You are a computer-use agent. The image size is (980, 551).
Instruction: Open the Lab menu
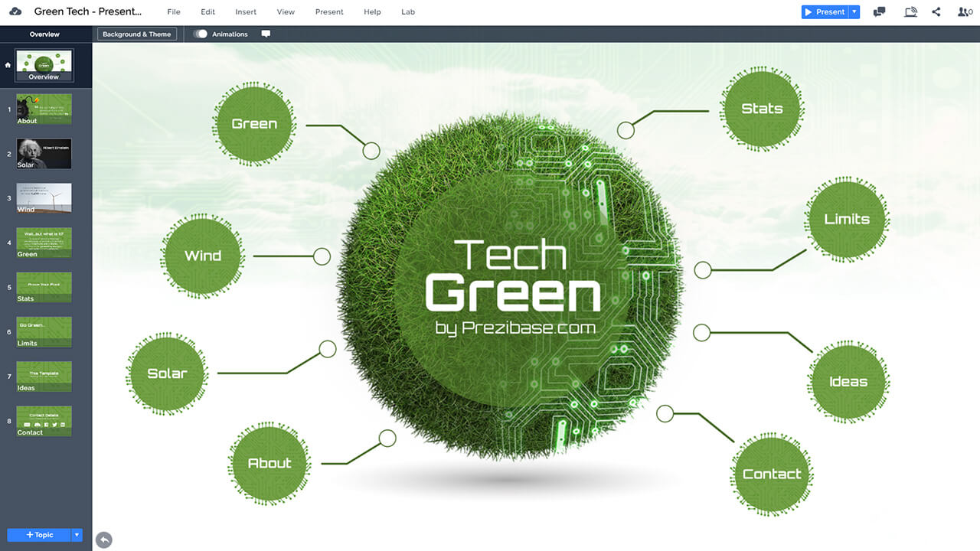(x=408, y=12)
